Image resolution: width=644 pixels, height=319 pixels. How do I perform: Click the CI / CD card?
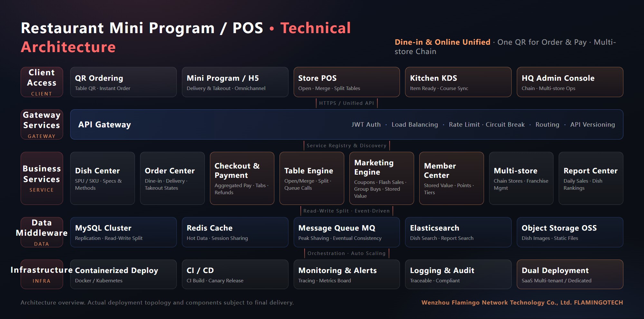235,274
